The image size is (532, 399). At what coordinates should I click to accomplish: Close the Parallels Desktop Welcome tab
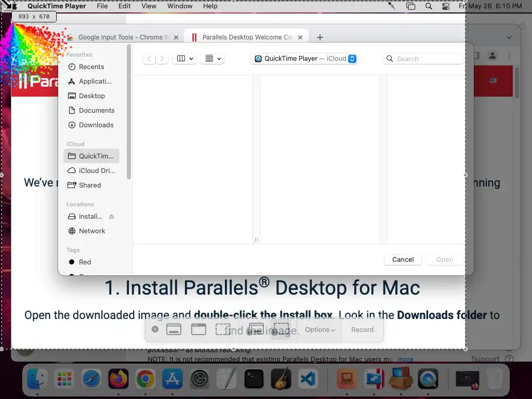pyautogui.click(x=300, y=37)
